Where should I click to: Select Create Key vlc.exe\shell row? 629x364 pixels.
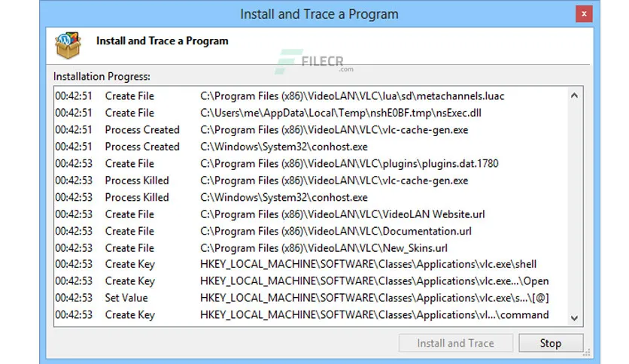[x=311, y=264]
